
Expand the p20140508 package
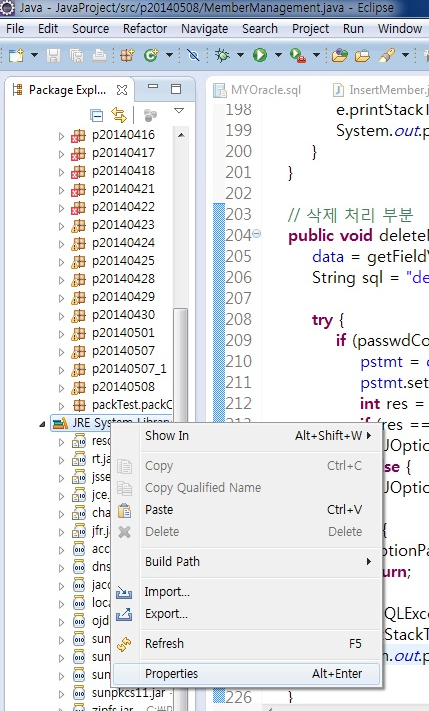click(61, 388)
